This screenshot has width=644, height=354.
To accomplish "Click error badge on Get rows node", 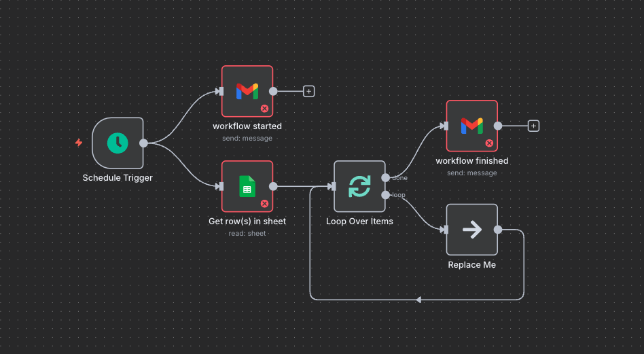I will click(x=264, y=204).
